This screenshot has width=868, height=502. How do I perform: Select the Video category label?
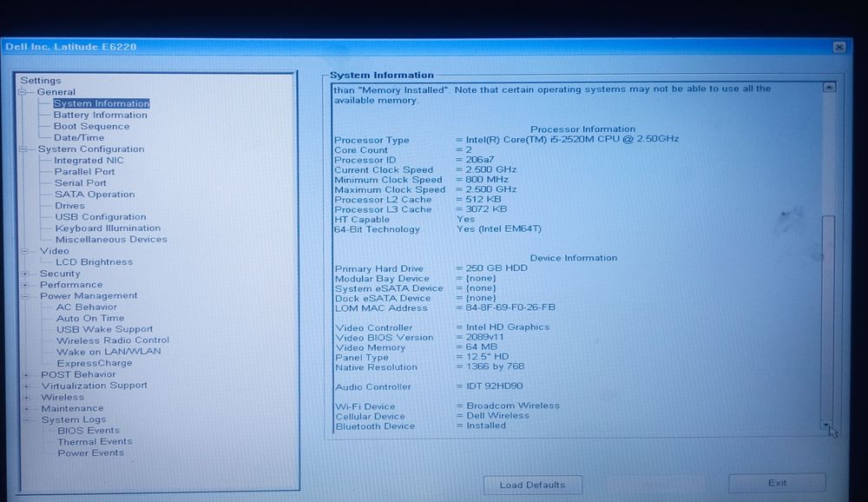coord(54,251)
